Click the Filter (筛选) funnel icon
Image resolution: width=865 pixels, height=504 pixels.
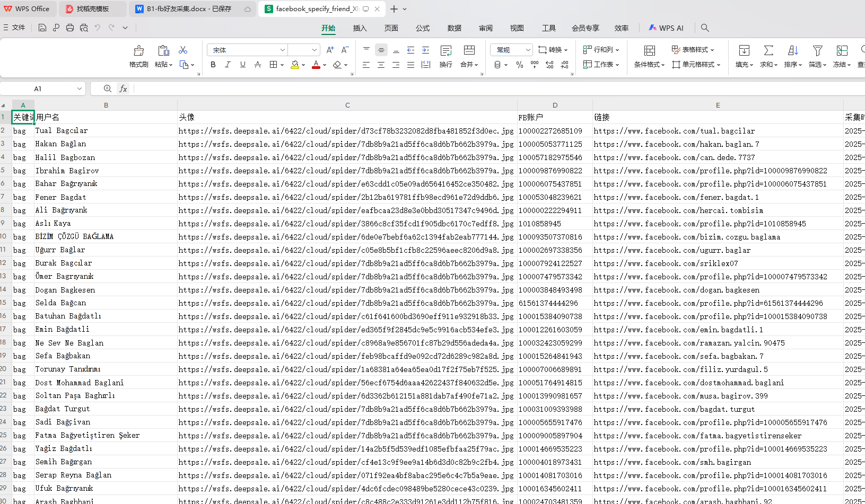coord(817,51)
